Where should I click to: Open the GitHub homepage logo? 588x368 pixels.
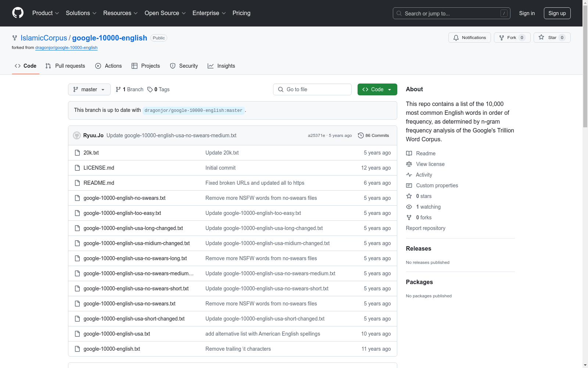18,13
